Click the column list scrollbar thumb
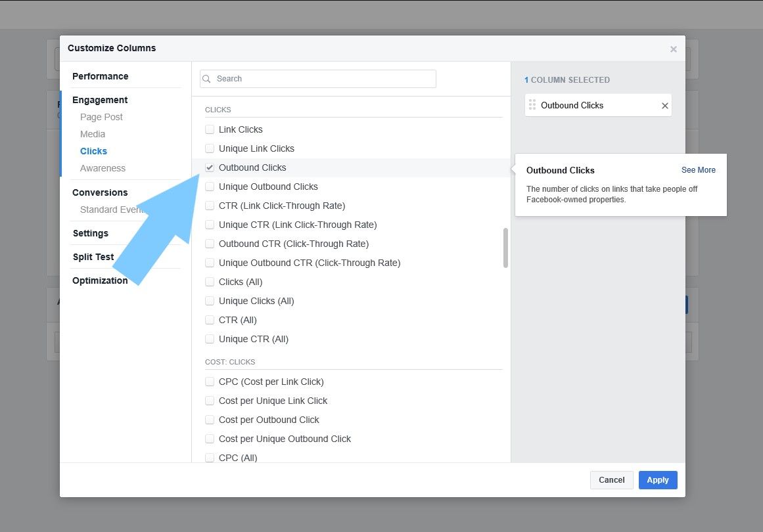 click(x=505, y=248)
